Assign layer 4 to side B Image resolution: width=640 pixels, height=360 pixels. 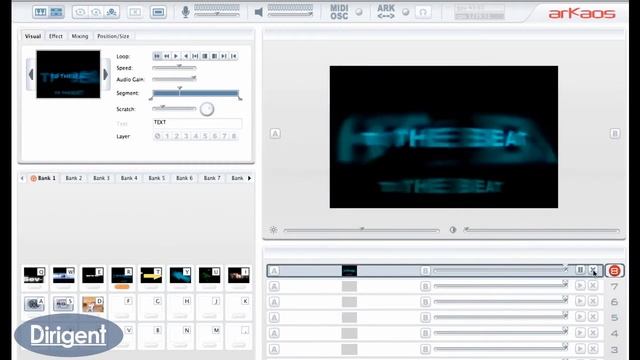425,333
